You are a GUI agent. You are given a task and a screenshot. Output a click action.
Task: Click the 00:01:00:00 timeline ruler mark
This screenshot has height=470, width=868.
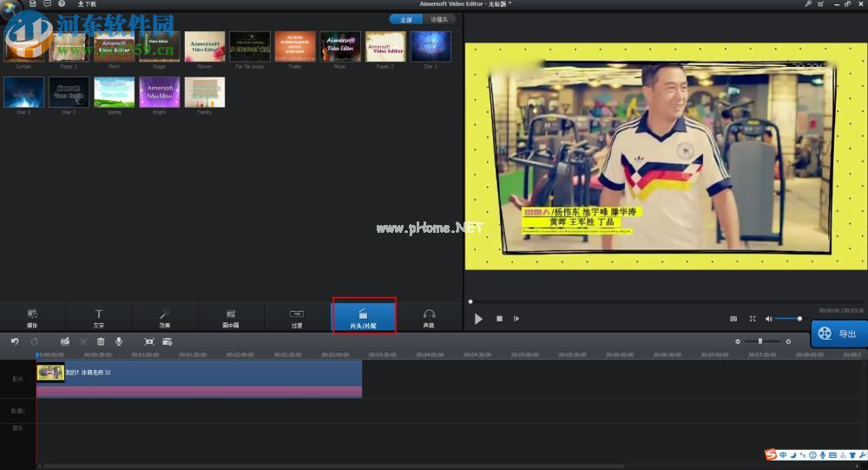pos(145,354)
